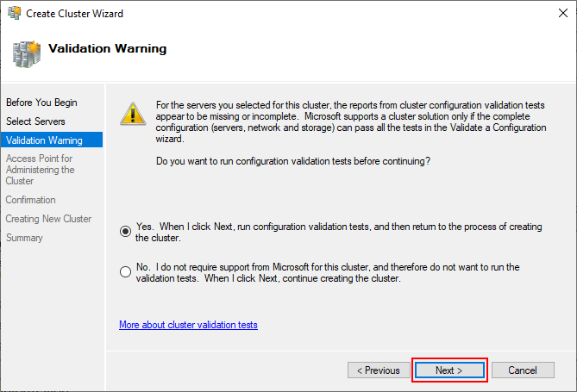Click the validation question text

pyautogui.click(x=293, y=161)
